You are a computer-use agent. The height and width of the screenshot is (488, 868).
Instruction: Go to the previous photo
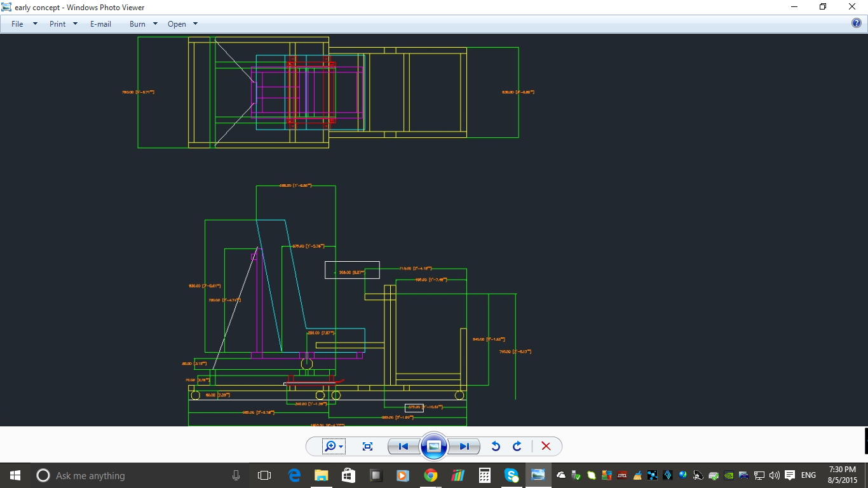tap(403, 446)
